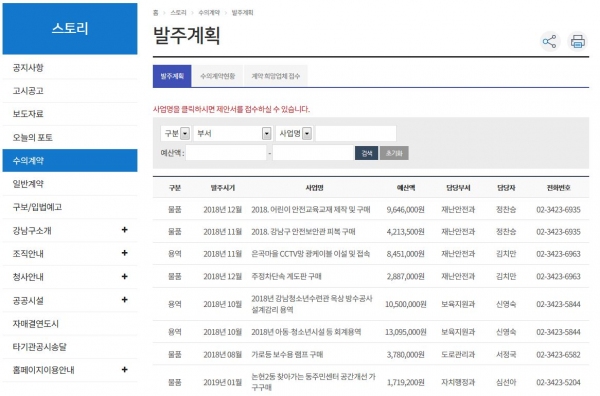Click the search keyword text field

356,134
